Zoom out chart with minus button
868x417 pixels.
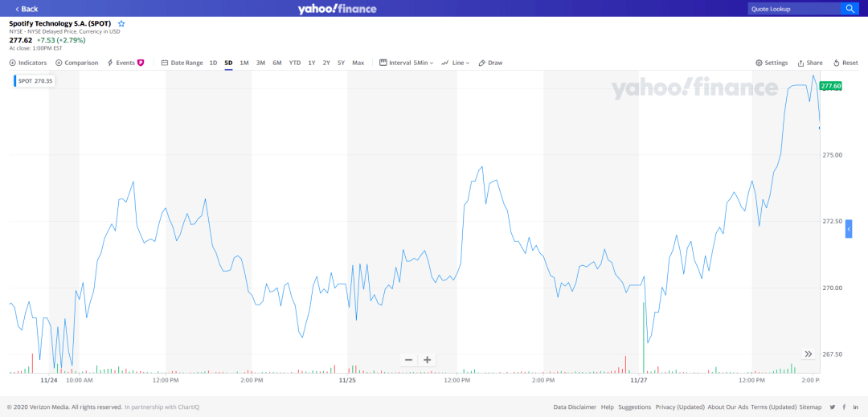pos(408,360)
